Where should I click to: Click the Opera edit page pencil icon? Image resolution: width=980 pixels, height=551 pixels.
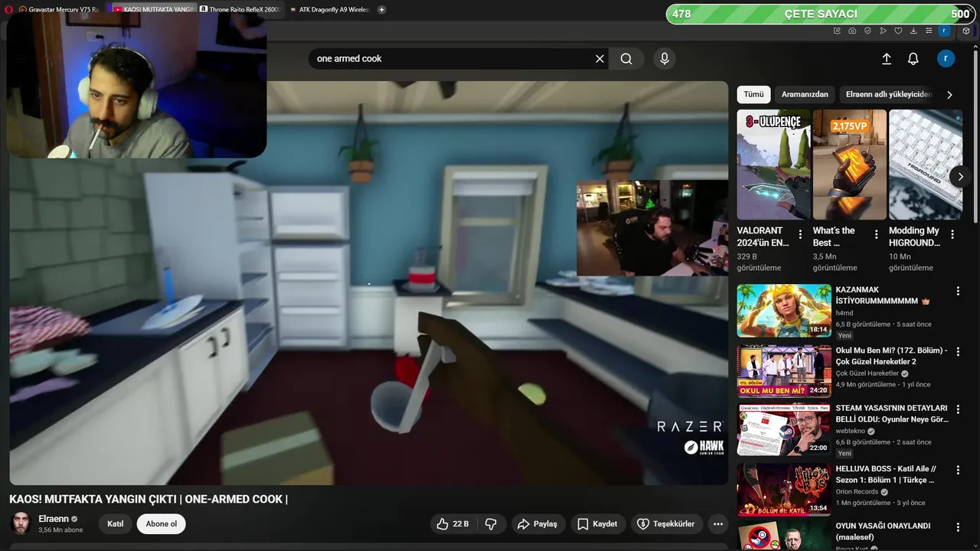(x=837, y=31)
